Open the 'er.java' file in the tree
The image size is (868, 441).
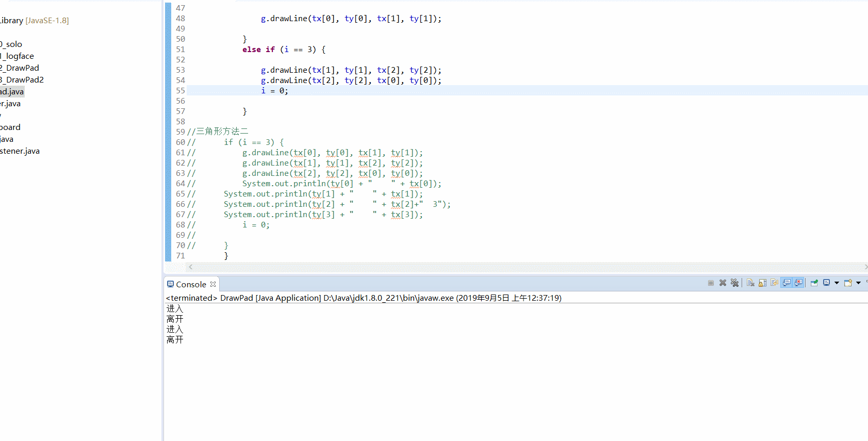pyautogui.click(x=10, y=104)
